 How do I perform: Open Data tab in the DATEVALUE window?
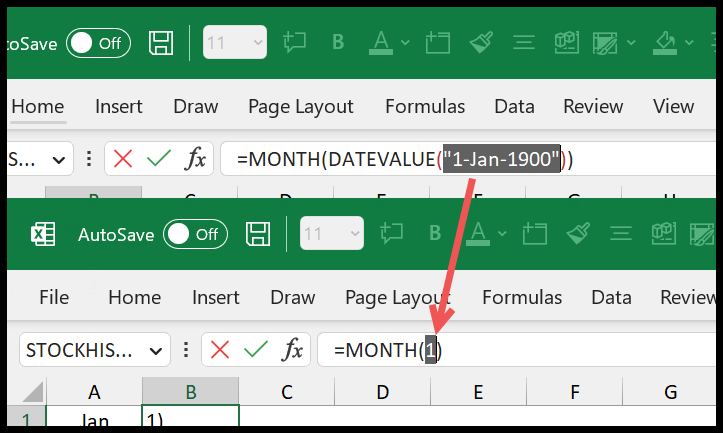click(x=514, y=107)
